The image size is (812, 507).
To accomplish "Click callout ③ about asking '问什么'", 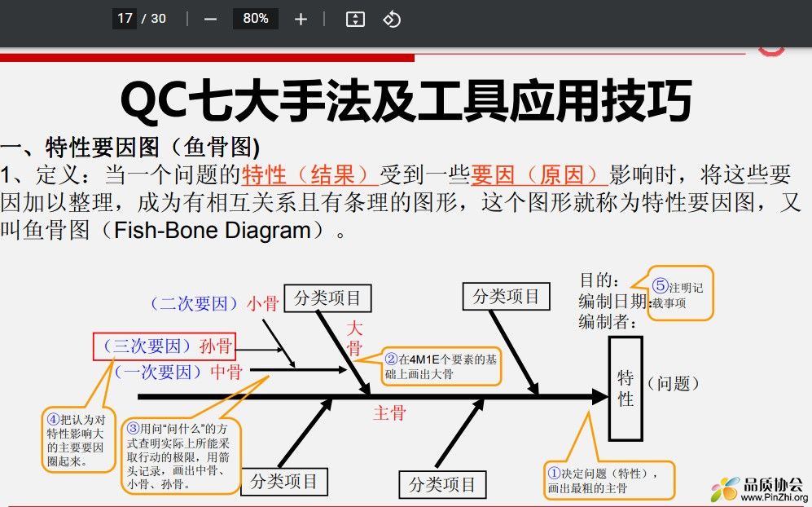I will (x=182, y=456).
